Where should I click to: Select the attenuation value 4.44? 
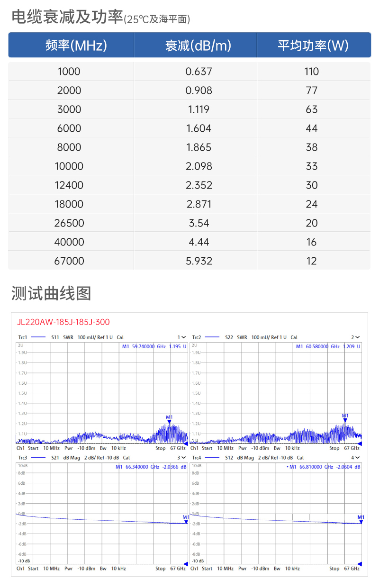point(199,242)
